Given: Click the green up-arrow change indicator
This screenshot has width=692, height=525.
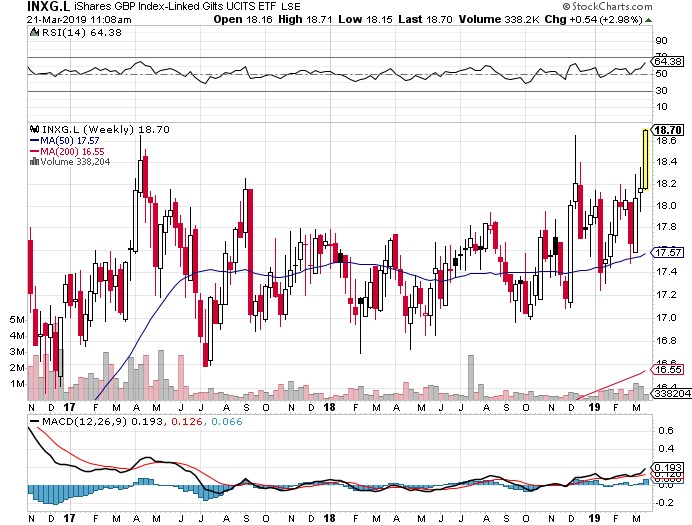Looking at the screenshot, I should tap(648, 20).
